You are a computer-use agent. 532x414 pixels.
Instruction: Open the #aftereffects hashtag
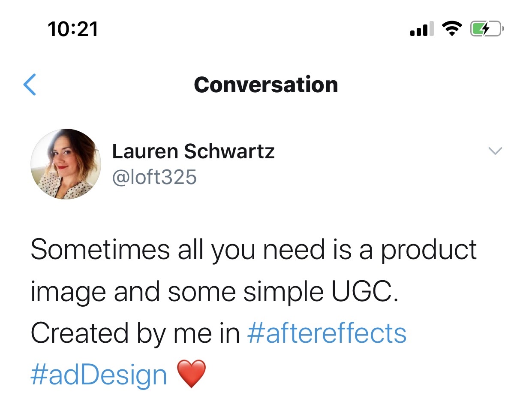click(x=327, y=333)
